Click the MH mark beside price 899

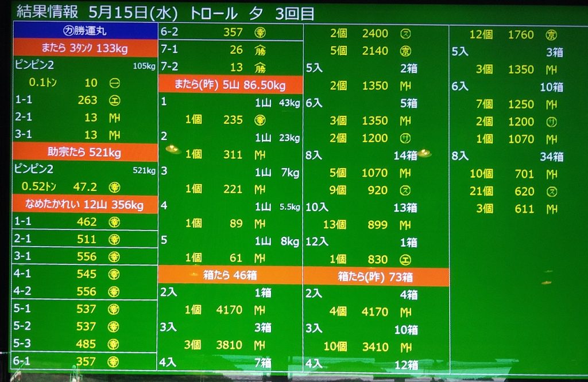(405, 225)
